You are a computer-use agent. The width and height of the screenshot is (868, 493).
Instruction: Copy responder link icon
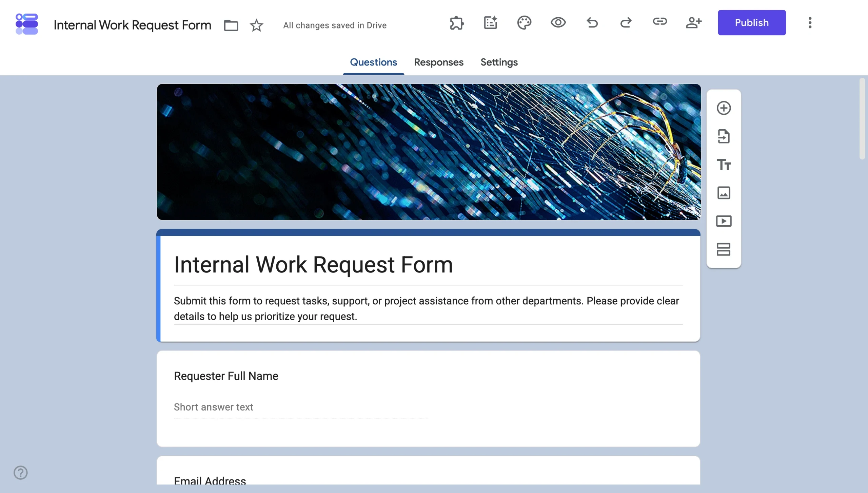660,22
